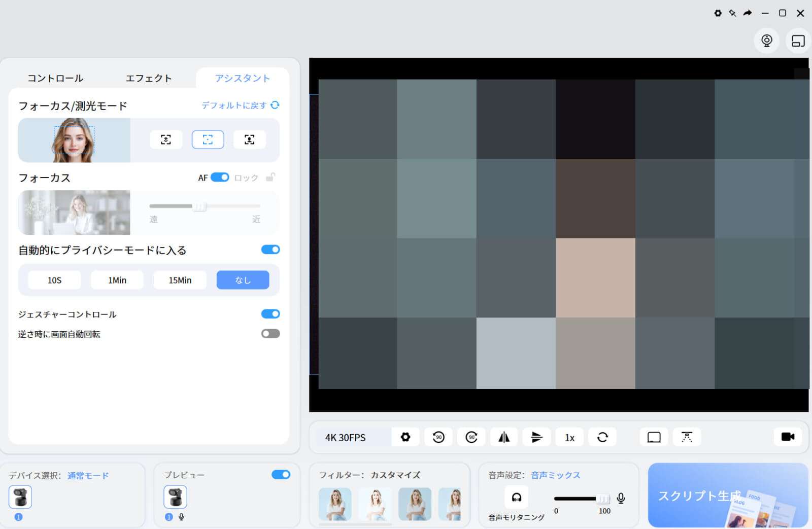Screen dimensions: 812x529
Task: Flip the video horizontally
Action: (504, 437)
